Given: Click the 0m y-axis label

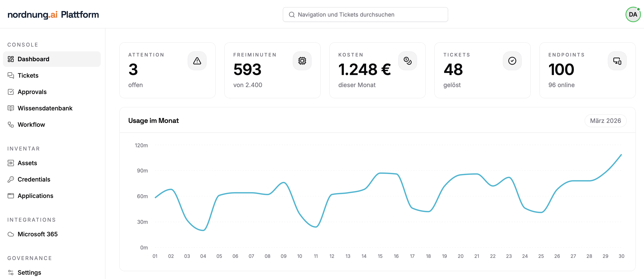Looking at the screenshot, I should [x=144, y=248].
